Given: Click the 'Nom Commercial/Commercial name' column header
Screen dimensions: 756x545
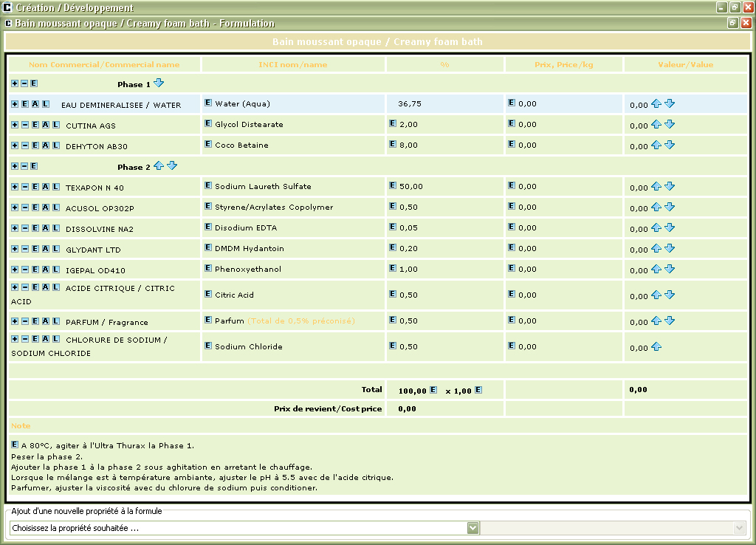Looking at the screenshot, I should click(x=104, y=65).
